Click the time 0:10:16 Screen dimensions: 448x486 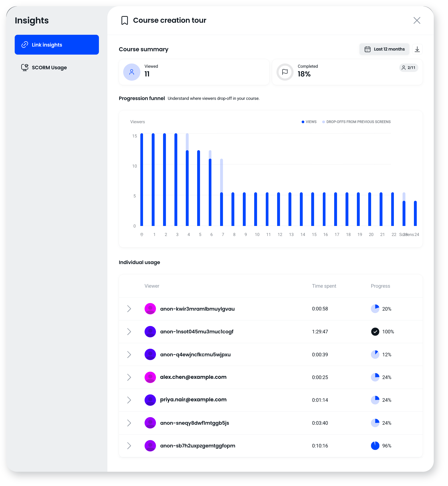tap(320, 446)
